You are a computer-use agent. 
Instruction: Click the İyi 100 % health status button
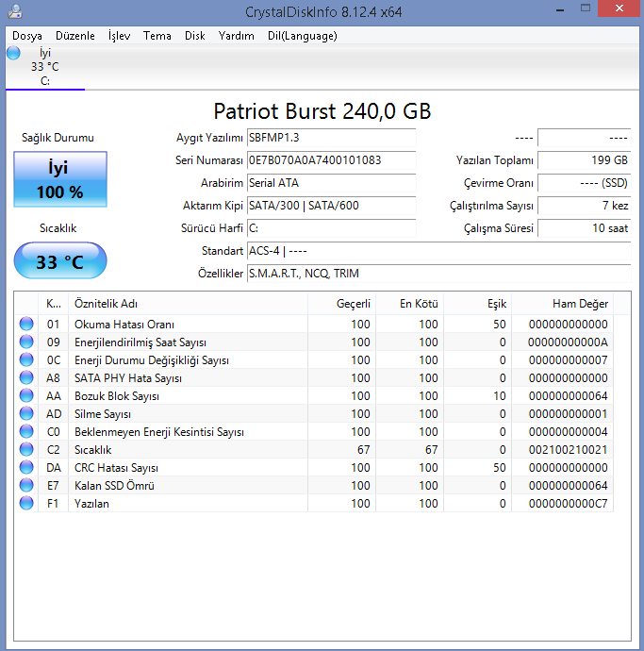60,179
